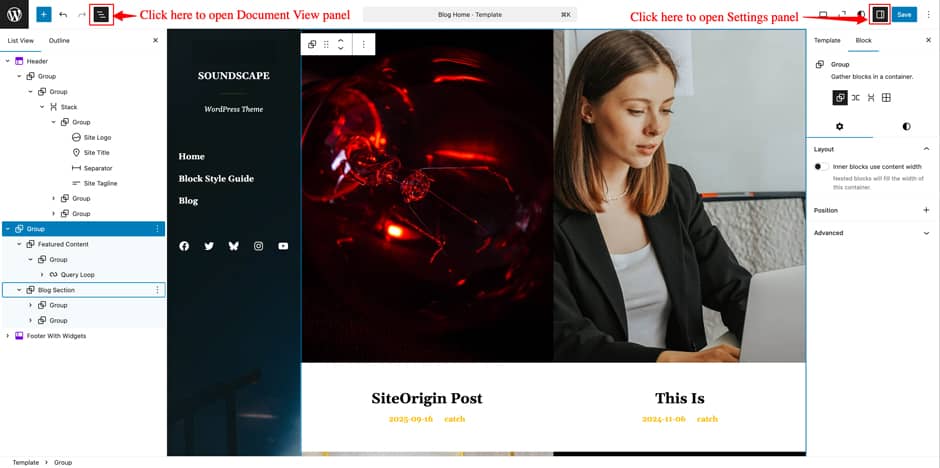940x468 pixels.
Task: Select the Grid layout variation icon
Action: (886, 98)
